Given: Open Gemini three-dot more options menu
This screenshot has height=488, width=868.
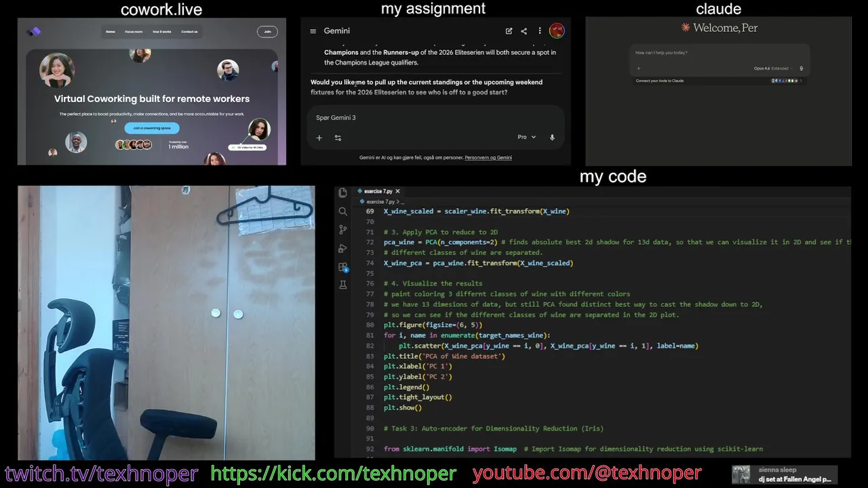Looking at the screenshot, I should pyautogui.click(x=540, y=31).
